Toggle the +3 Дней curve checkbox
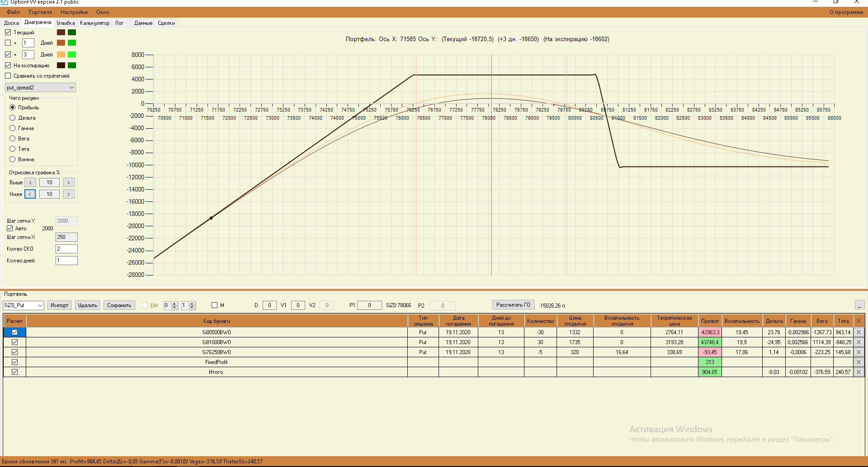Screen dimensions: 868x467 point(8,55)
